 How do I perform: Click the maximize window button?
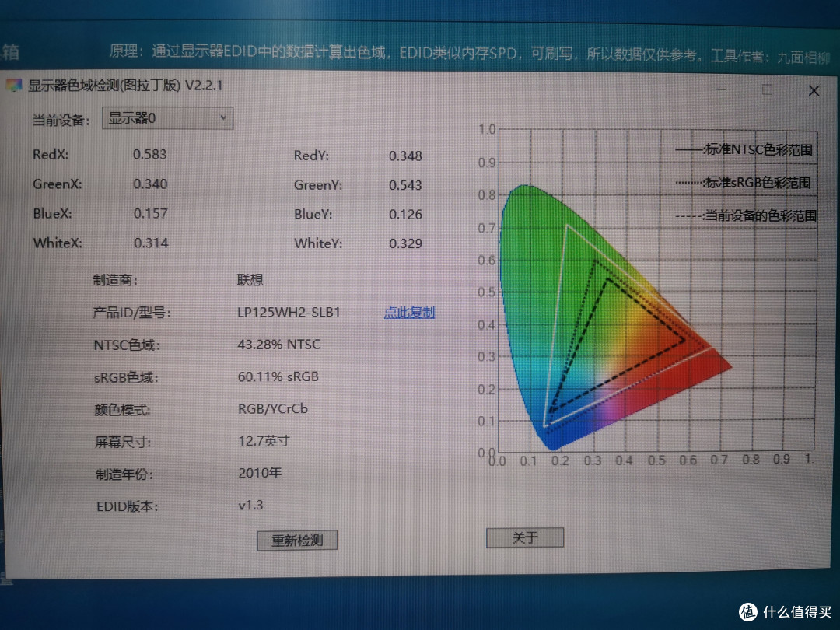[x=767, y=89]
